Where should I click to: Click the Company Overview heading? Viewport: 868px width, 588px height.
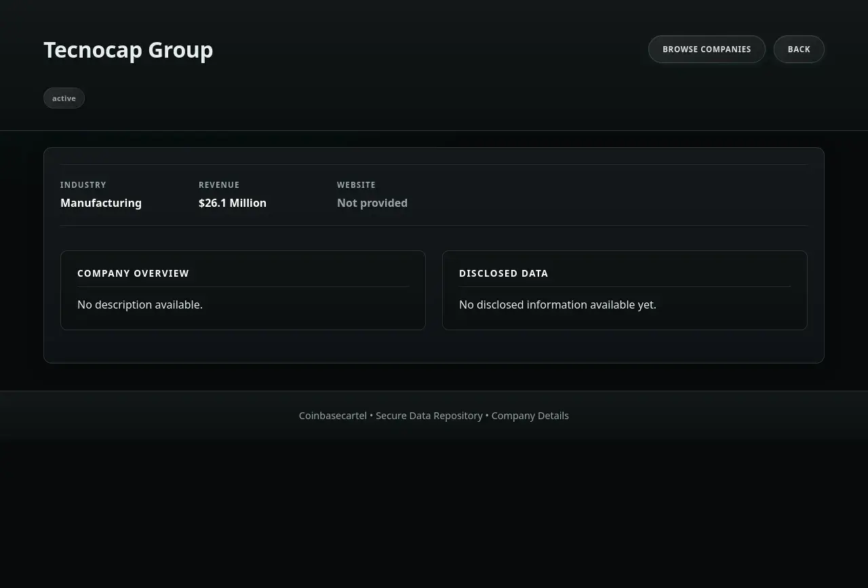pyautogui.click(x=133, y=273)
